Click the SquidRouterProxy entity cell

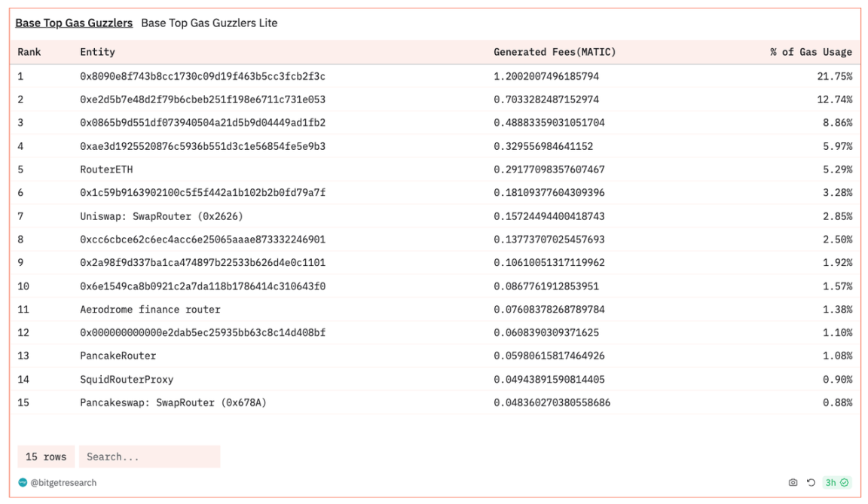127,379
